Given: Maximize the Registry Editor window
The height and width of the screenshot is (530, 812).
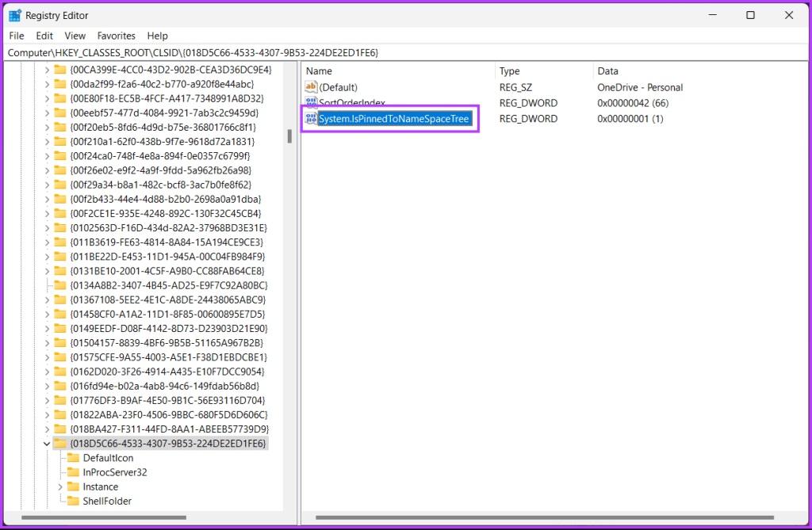Looking at the screenshot, I should [x=750, y=15].
